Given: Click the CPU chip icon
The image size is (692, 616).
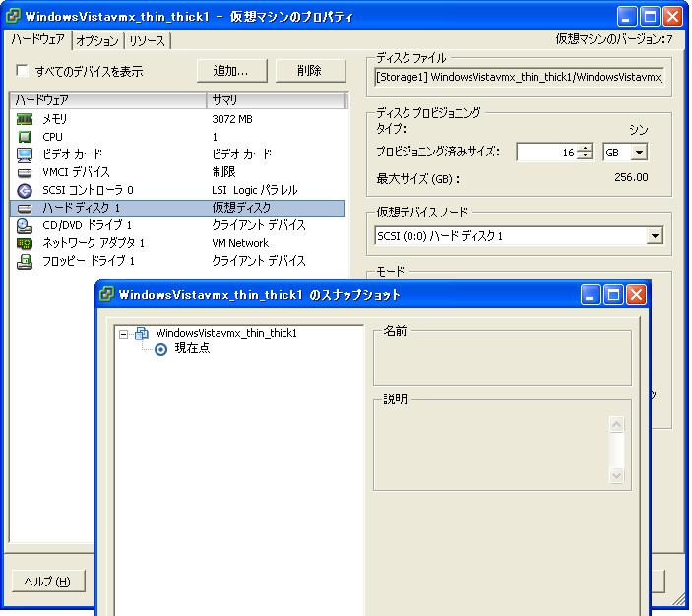Looking at the screenshot, I should pos(25,137).
